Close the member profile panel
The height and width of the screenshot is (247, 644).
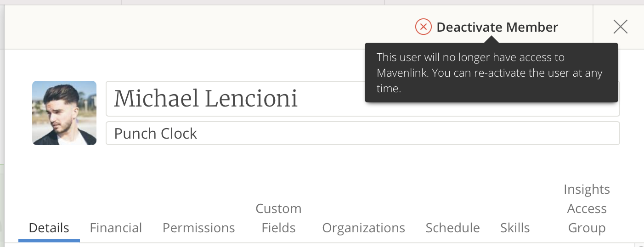tap(620, 27)
